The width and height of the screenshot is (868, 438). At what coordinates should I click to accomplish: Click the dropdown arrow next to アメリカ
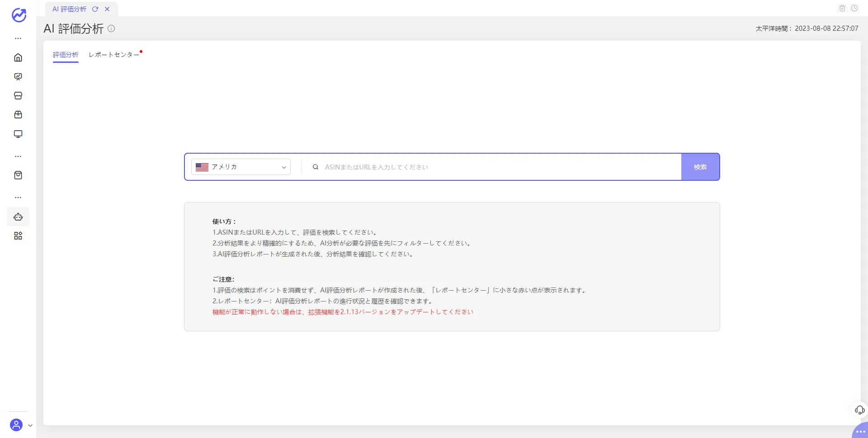click(284, 167)
